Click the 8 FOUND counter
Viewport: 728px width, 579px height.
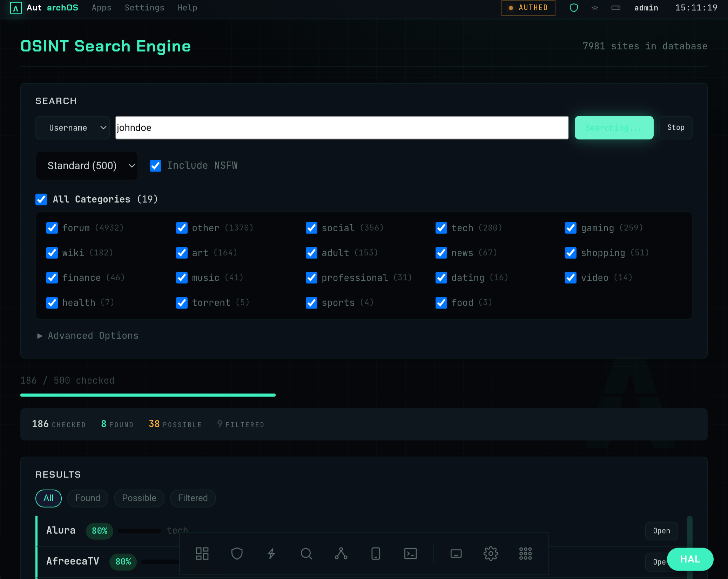pos(117,424)
